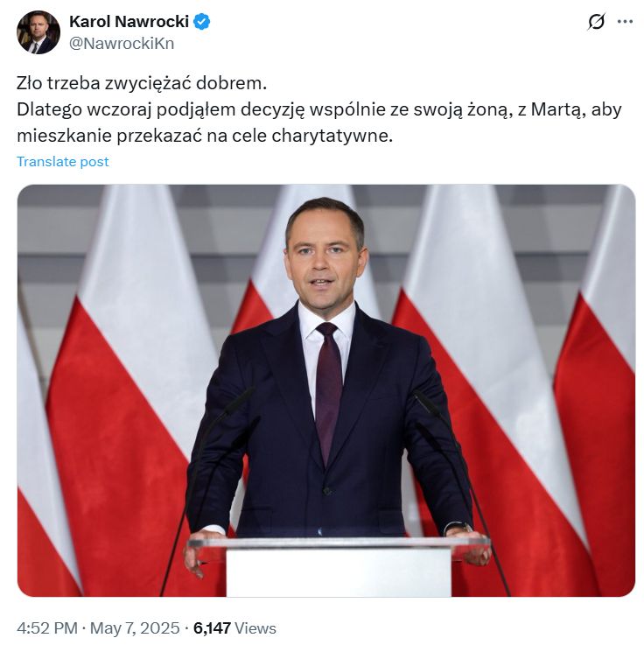Open the 6,147 Views count
Screen dimensions: 644x645
tap(234, 628)
